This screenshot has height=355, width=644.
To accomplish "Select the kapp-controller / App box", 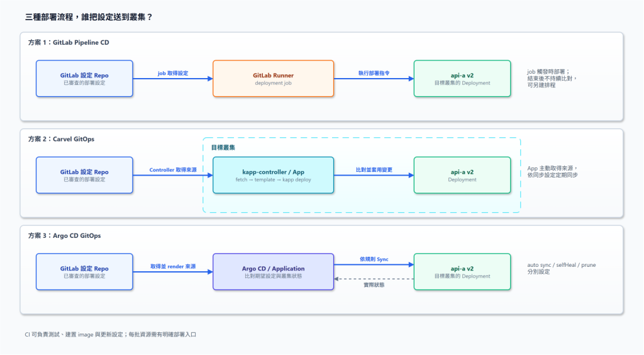I will (x=273, y=175).
